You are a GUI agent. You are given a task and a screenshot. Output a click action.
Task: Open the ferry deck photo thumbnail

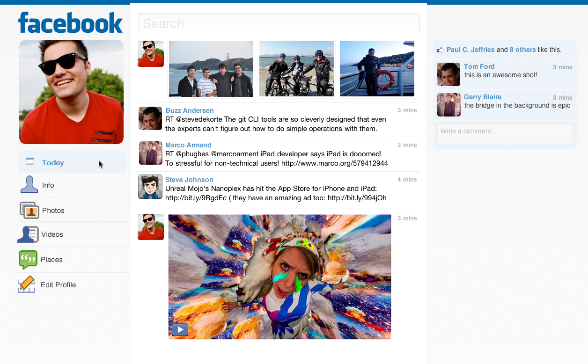377,69
